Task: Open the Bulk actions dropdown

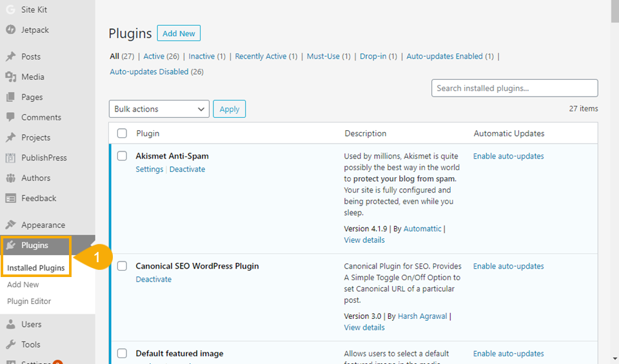Action: [x=159, y=109]
